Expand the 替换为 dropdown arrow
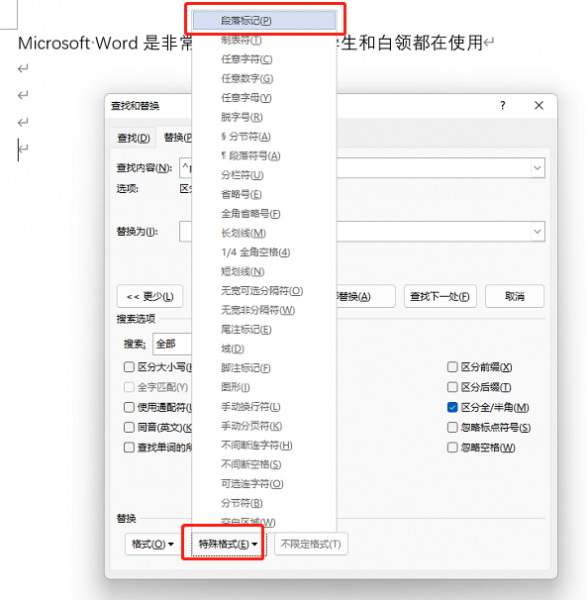The height and width of the screenshot is (600, 587). coord(537,232)
